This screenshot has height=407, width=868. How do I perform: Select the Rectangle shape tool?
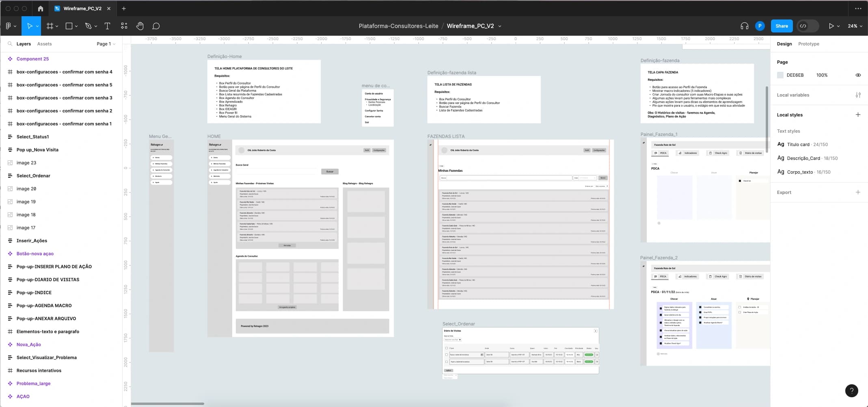click(x=69, y=26)
